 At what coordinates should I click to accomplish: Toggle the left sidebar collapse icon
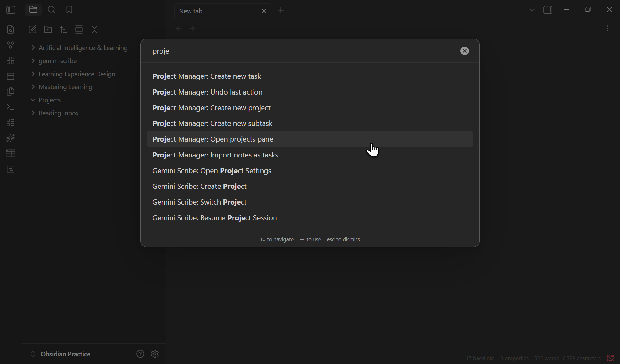(11, 10)
